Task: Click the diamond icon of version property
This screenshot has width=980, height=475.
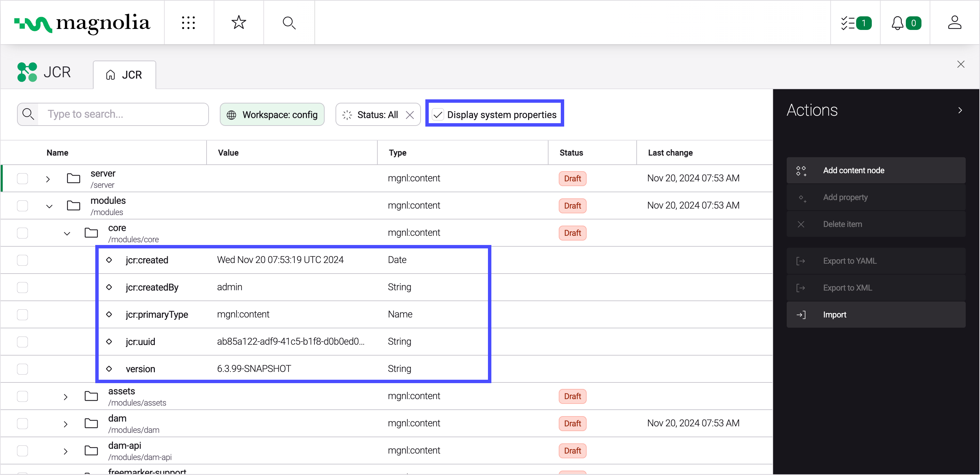Action: pos(109,369)
